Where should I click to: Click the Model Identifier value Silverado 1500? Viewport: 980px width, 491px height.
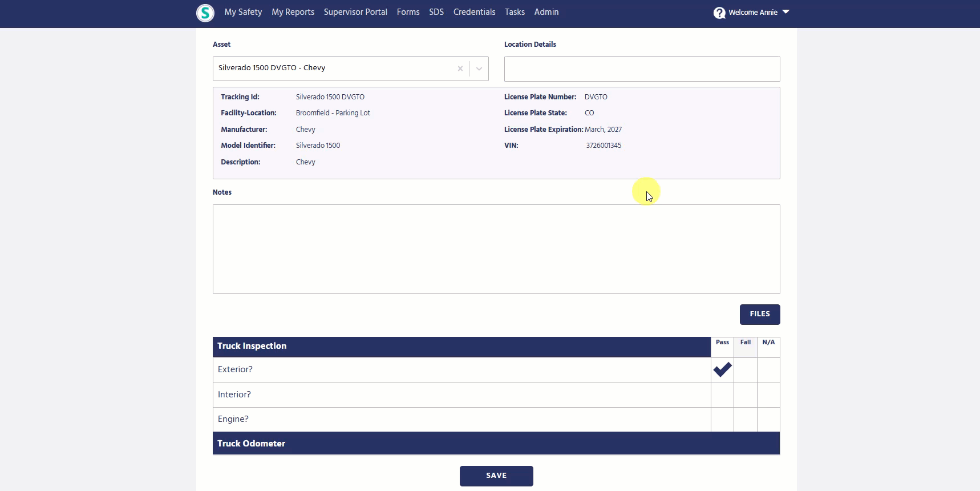click(318, 146)
